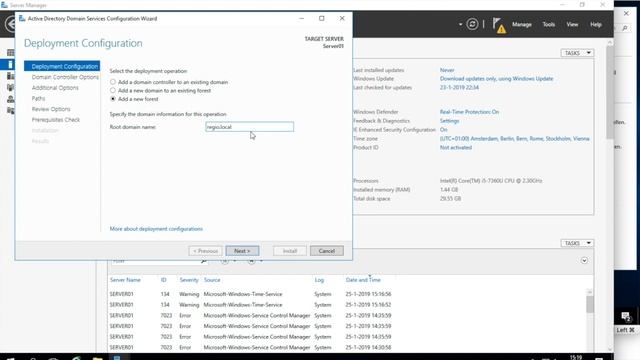The width and height of the screenshot is (640, 360).
Task: Select the highlighted Local Server sidebar icon
Action: [11, 64]
